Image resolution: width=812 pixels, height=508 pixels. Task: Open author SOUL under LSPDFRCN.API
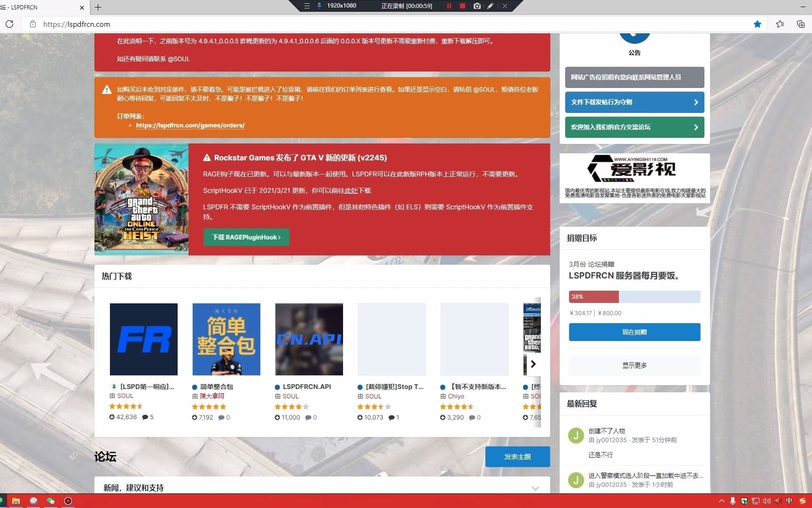point(290,396)
